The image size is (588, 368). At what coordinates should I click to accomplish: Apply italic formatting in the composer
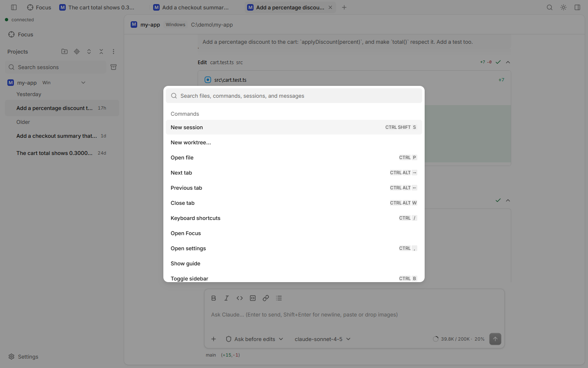(x=227, y=298)
